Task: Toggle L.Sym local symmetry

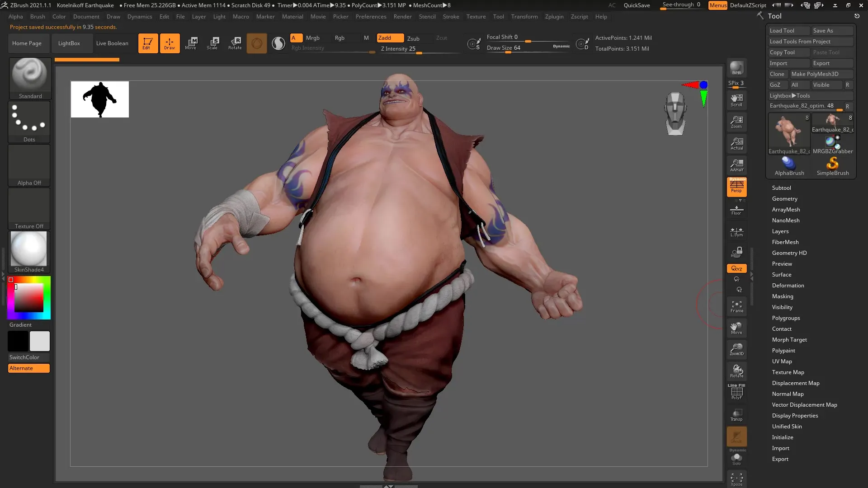Action: (x=736, y=231)
